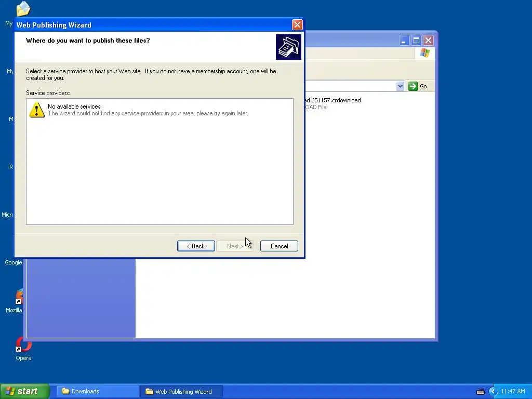Screen dimensions: 532x399
Task: Minimize the Downloads explorer window
Action: pos(404,41)
